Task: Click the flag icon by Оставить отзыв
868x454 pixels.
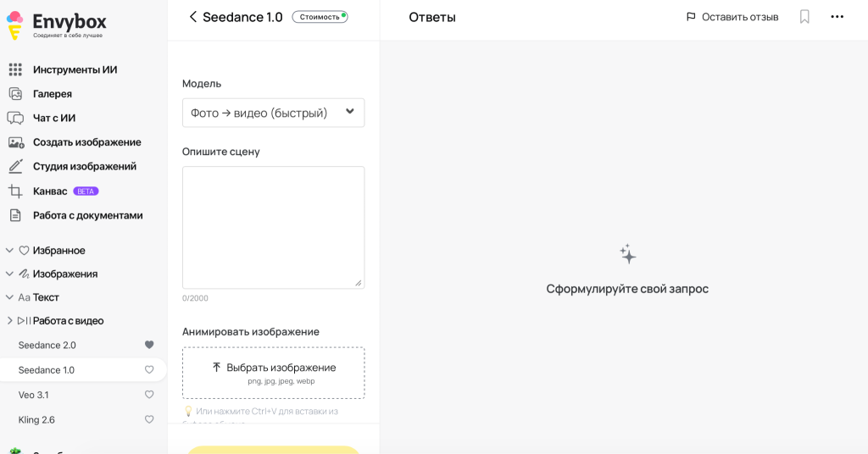Action: [691, 17]
